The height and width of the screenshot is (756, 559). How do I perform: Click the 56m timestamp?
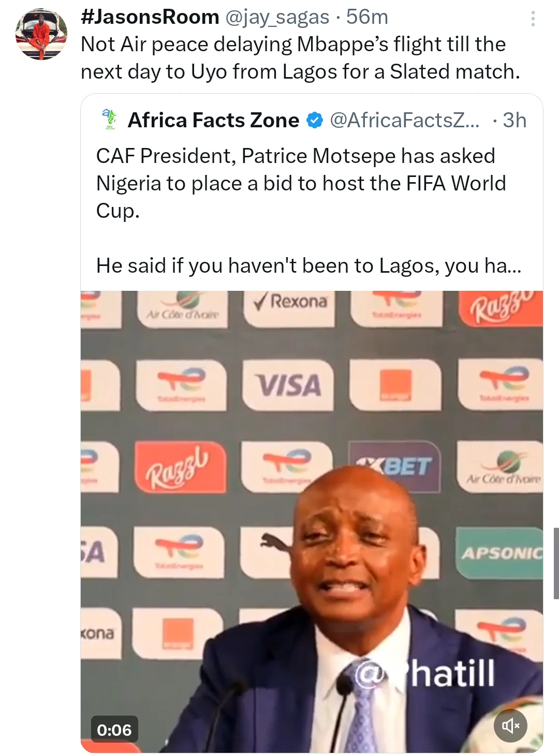click(x=367, y=17)
